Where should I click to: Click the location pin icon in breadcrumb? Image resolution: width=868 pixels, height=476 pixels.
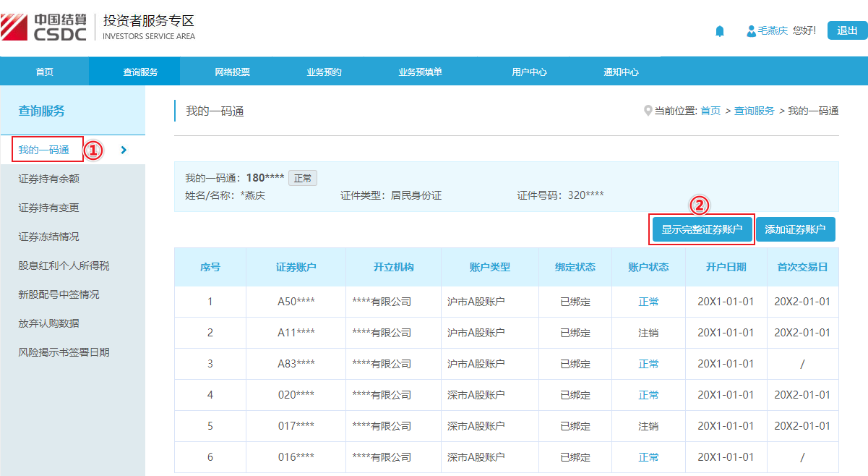pyautogui.click(x=648, y=111)
